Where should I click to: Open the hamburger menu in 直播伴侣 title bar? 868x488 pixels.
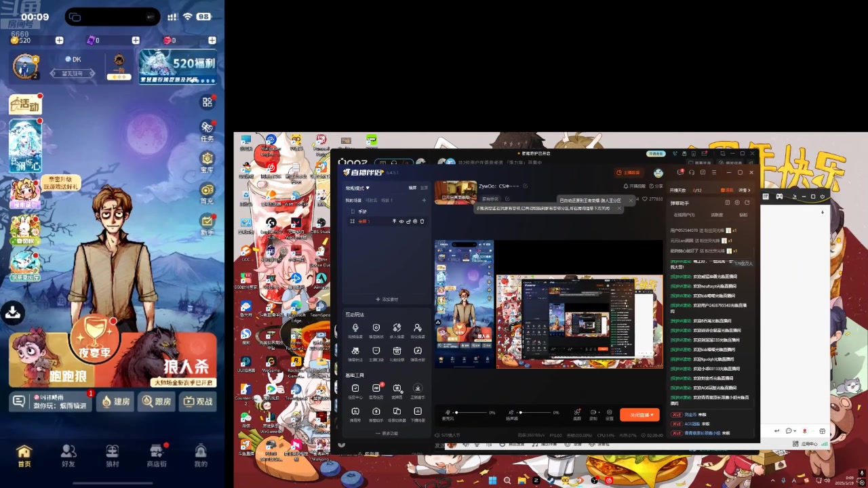[714, 173]
